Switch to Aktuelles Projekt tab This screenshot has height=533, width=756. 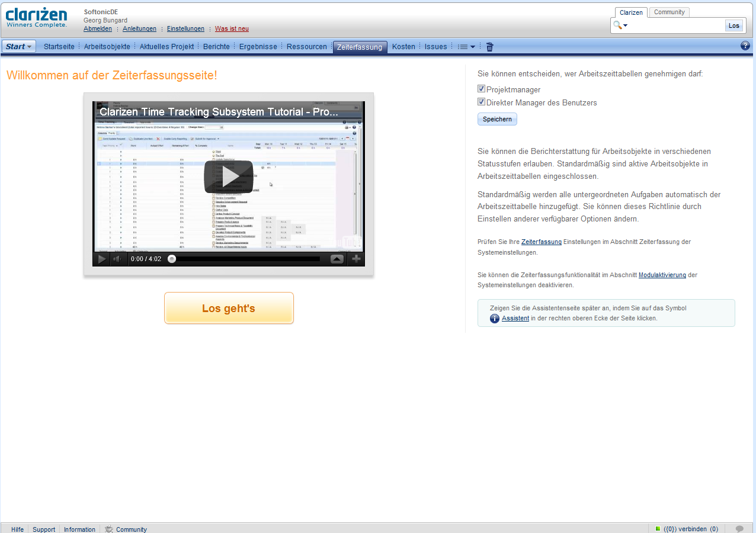click(x=166, y=46)
